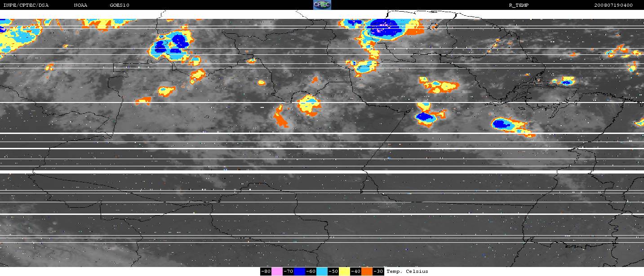This screenshot has height=276, width=644.
Task: Click the CPTEC logo in the header
Action: coord(322,5)
